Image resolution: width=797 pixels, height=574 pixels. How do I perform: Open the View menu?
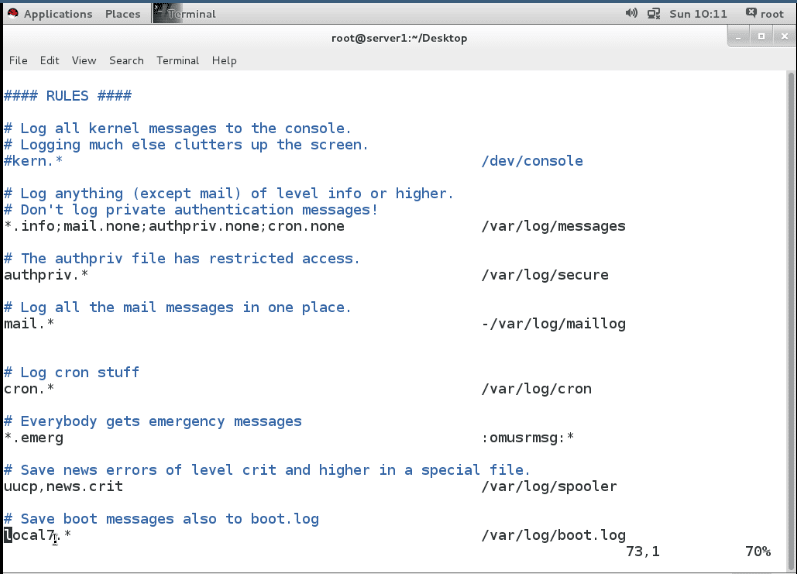[x=84, y=61]
